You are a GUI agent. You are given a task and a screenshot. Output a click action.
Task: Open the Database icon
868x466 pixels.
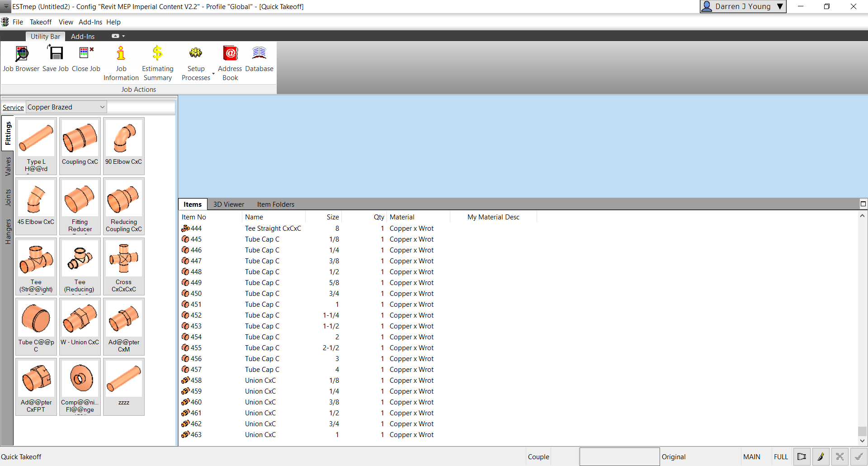259,59
